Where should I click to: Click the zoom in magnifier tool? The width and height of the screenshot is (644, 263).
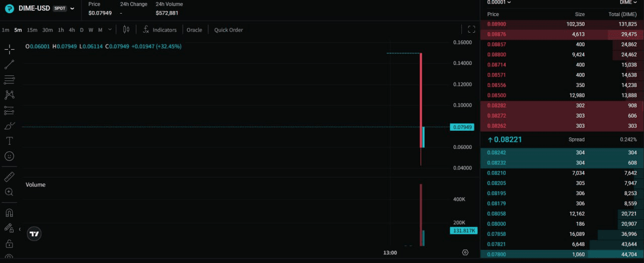tap(9, 192)
